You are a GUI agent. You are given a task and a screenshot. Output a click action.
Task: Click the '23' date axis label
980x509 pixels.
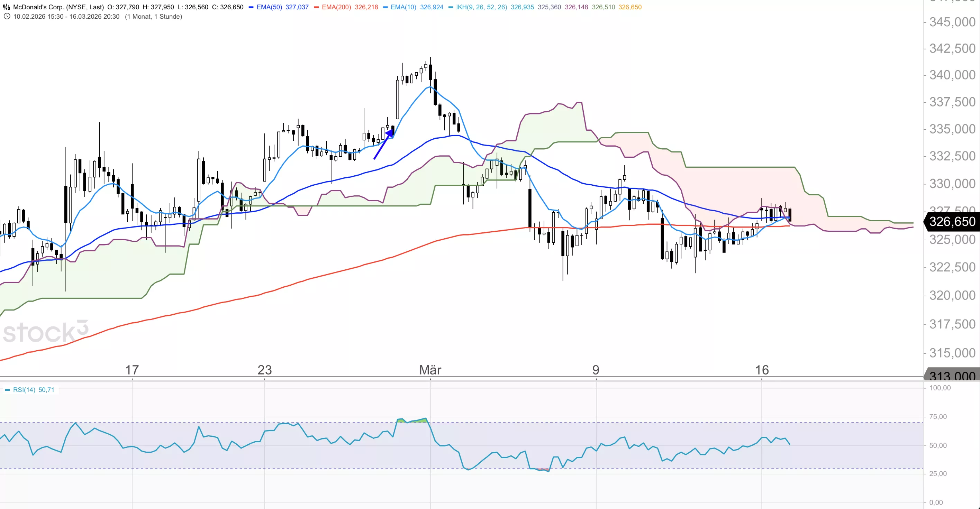[x=264, y=370]
